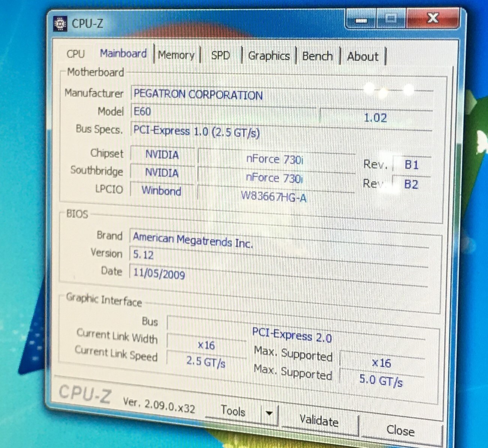
Task: Click the disabled maximize button
Action: pyautogui.click(x=390, y=18)
